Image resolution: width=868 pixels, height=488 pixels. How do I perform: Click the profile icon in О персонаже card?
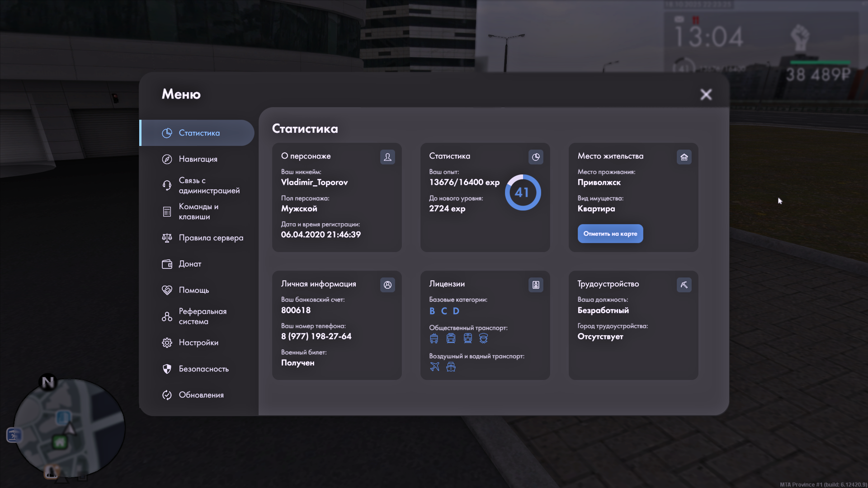tap(387, 157)
